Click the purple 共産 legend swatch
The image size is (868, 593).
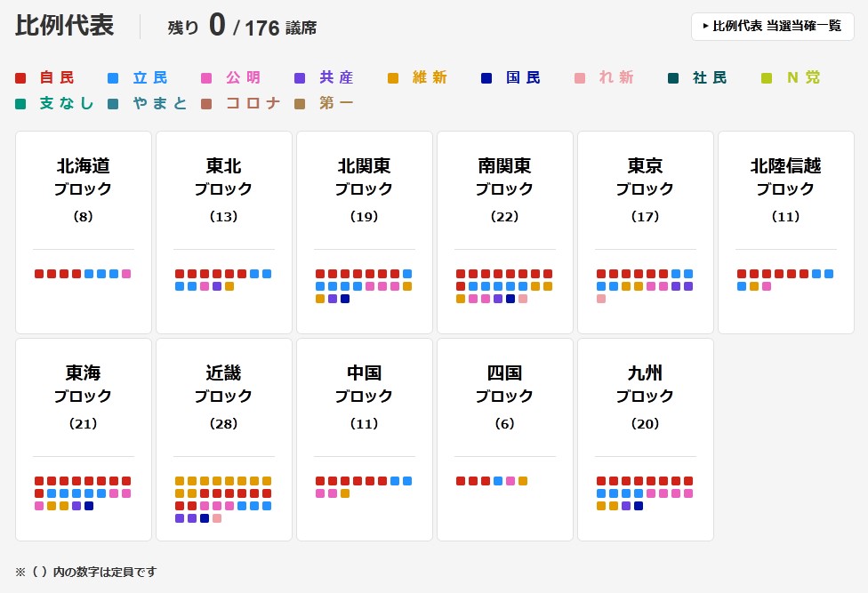click(x=300, y=78)
